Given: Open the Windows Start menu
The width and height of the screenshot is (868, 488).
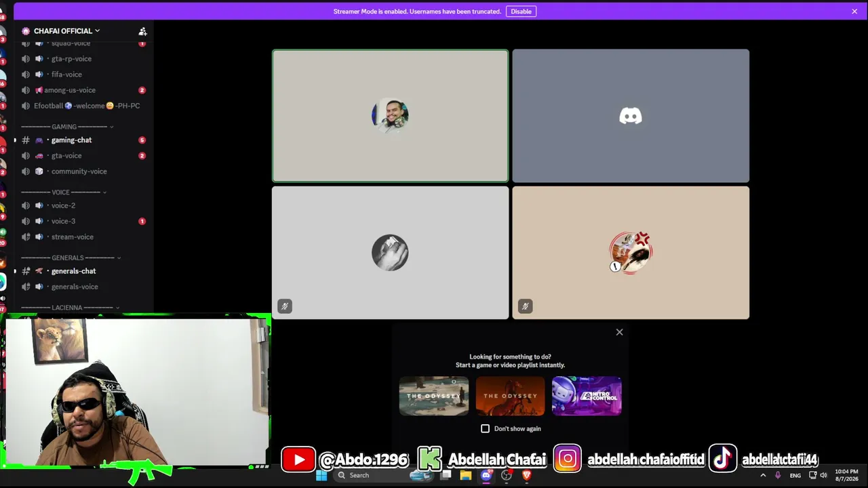Looking at the screenshot, I should tap(321, 476).
